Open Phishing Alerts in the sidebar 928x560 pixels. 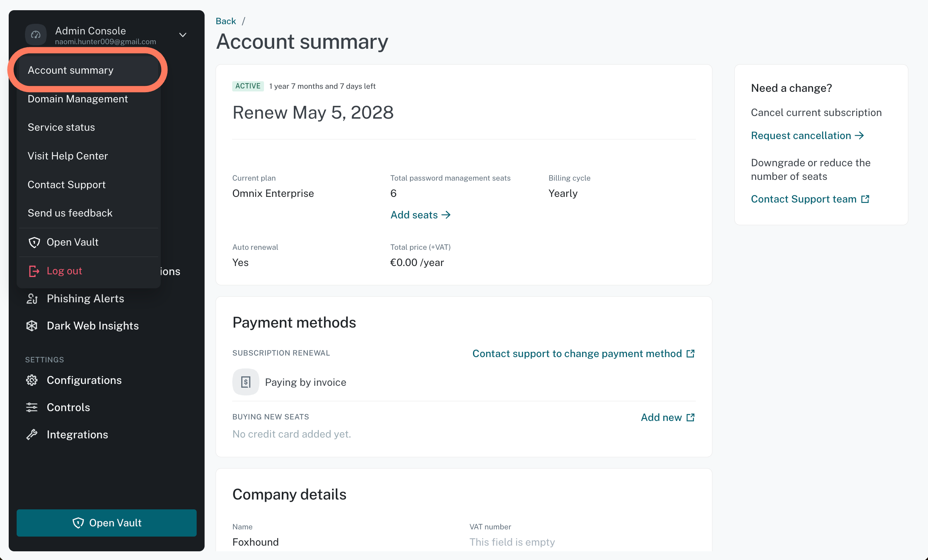(85, 299)
